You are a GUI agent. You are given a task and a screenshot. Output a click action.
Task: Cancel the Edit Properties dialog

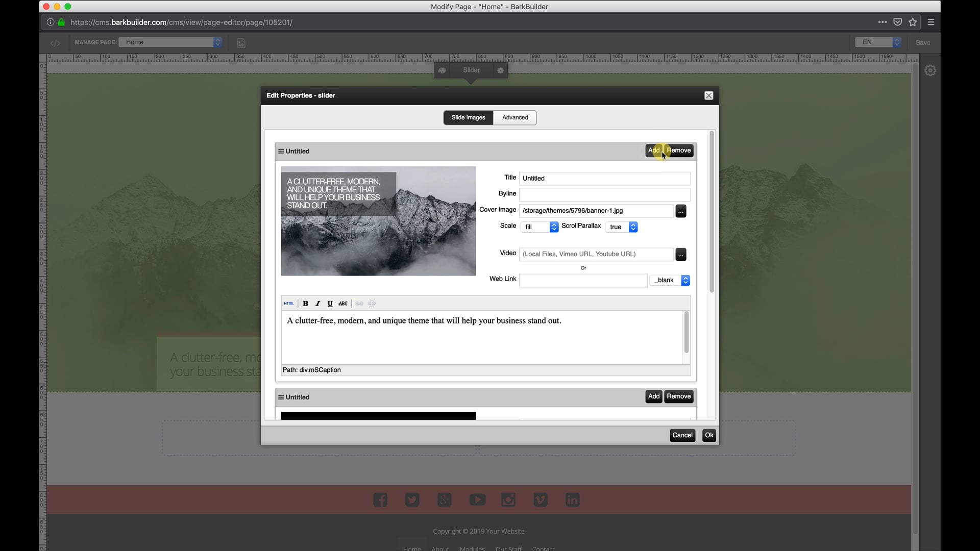[x=682, y=435]
